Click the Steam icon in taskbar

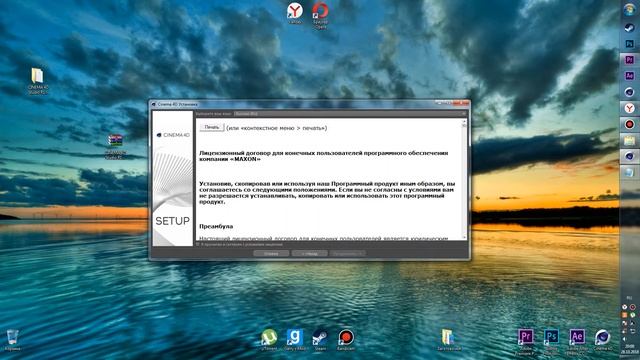click(629, 27)
